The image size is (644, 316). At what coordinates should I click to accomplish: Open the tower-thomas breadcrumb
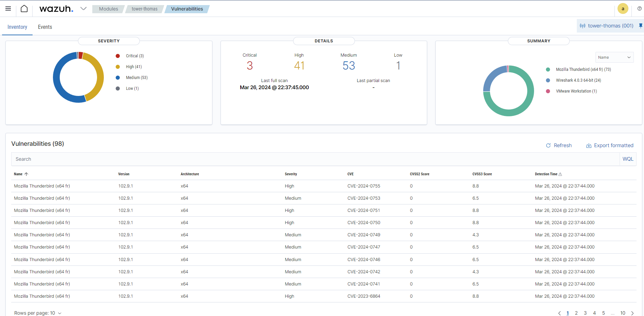click(145, 9)
